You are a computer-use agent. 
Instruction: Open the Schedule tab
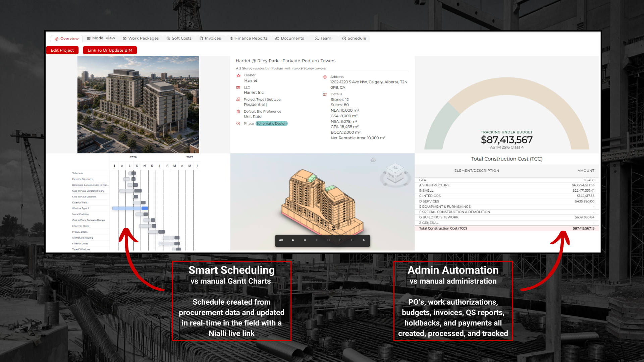(354, 38)
